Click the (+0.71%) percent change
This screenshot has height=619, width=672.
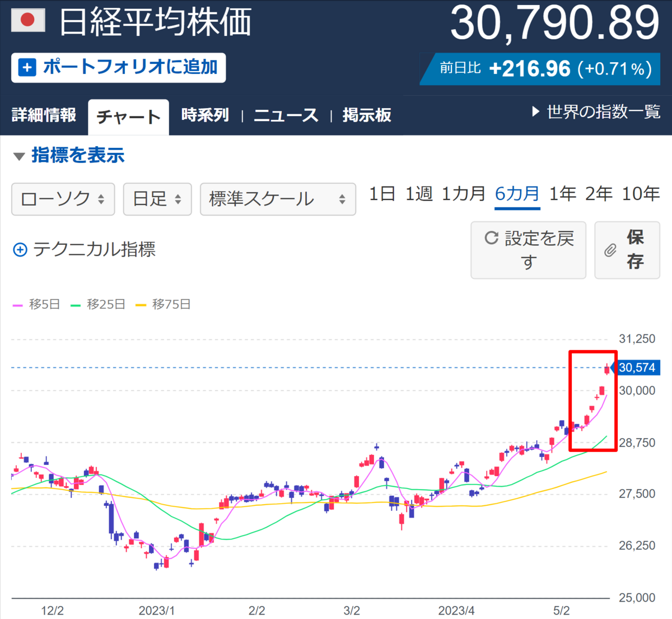click(x=615, y=69)
